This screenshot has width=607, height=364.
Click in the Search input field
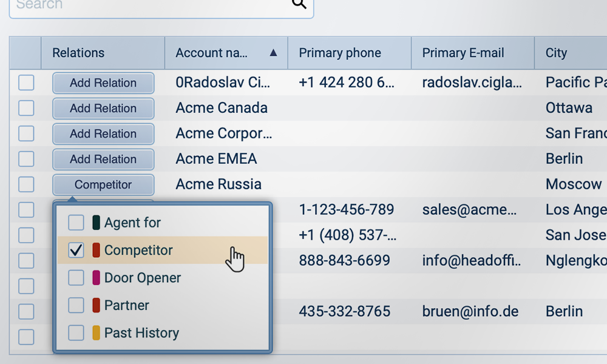[146, 5]
